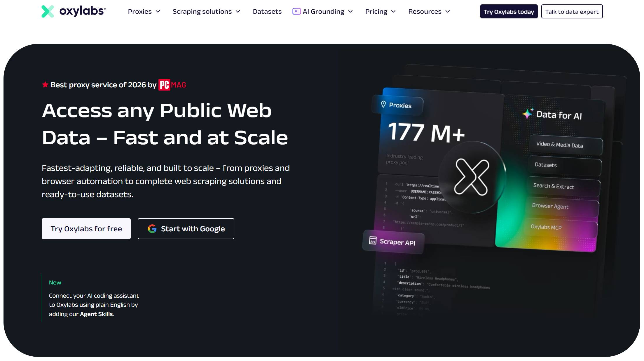Open the Agent Skills link
644x361 pixels.
96,314
